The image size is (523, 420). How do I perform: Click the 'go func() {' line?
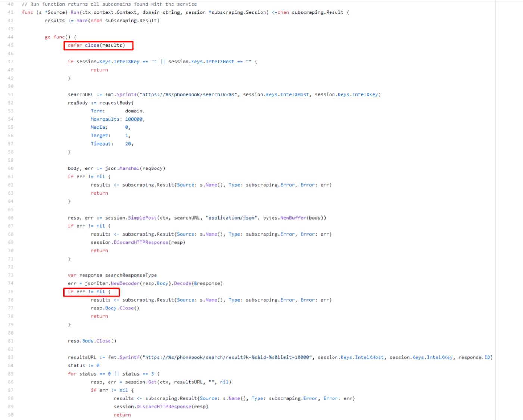(60, 37)
